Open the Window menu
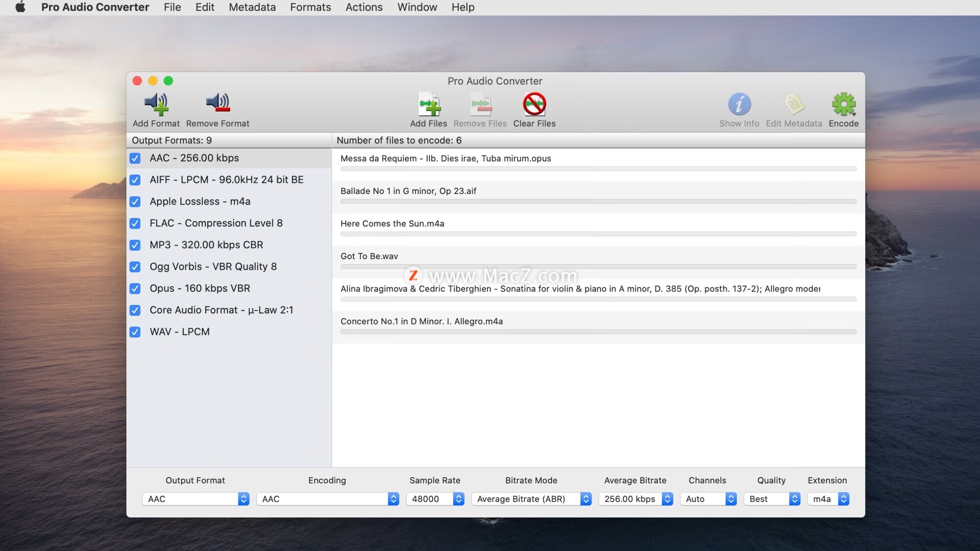 417,7
